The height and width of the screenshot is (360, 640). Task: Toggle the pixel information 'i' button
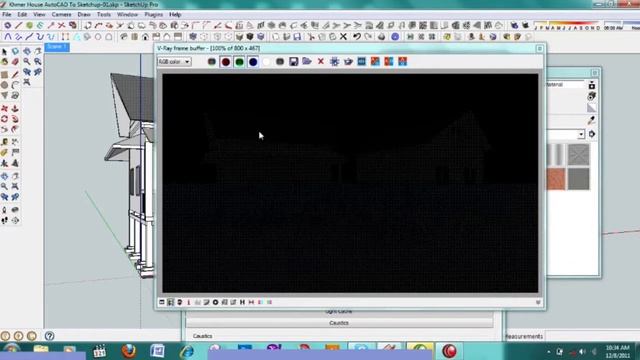tap(189, 302)
